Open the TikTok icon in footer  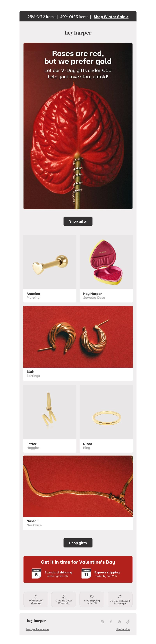coord(128,622)
